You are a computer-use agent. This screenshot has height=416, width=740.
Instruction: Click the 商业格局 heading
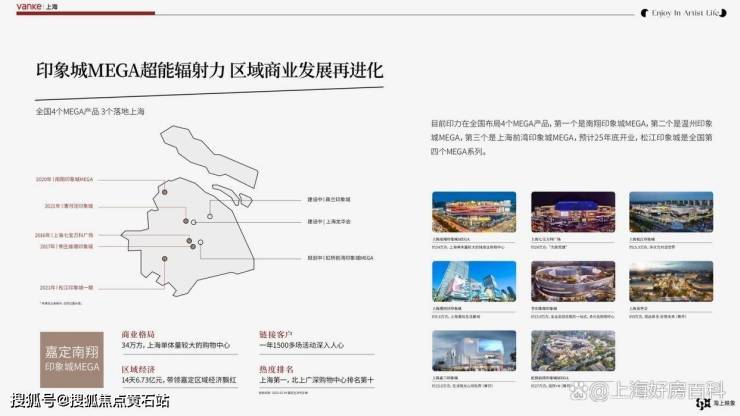[x=138, y=334]
